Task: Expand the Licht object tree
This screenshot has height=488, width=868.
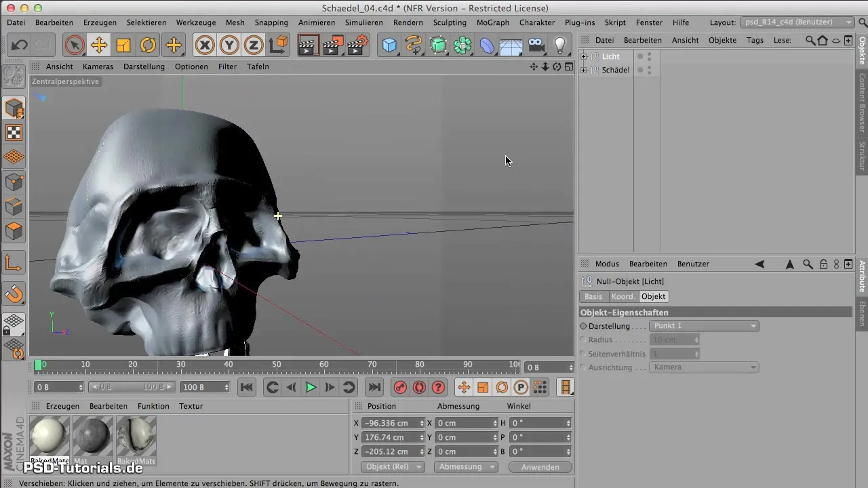Action: (x=584, y=56)
